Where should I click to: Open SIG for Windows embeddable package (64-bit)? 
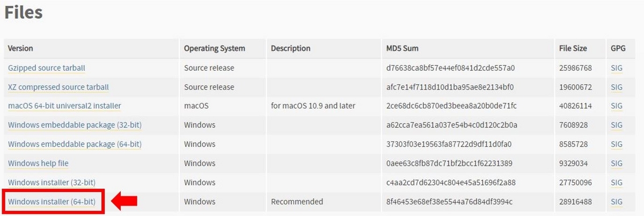[617, 144]
